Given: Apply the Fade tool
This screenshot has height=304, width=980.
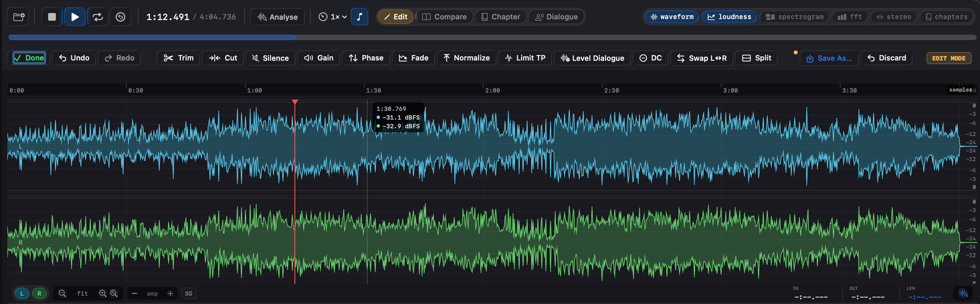Looking at the screenshot, I should pos(413,58).
